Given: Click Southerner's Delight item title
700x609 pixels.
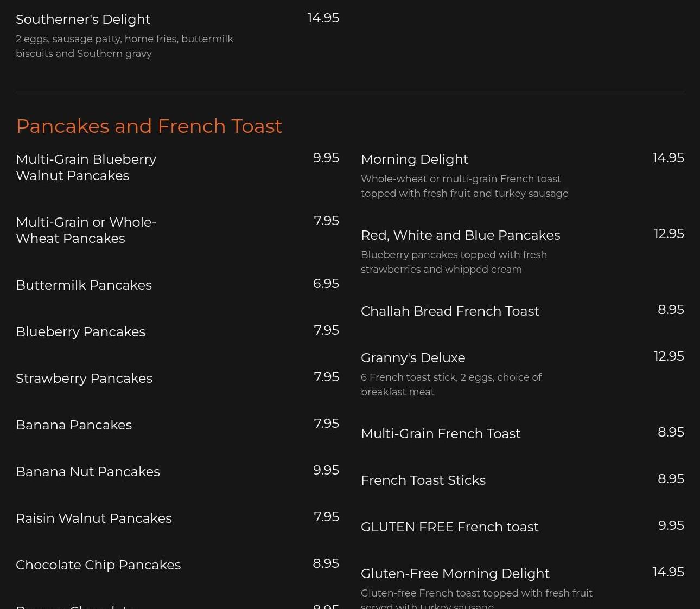Looking at the screenshot, I should (83, 19).
